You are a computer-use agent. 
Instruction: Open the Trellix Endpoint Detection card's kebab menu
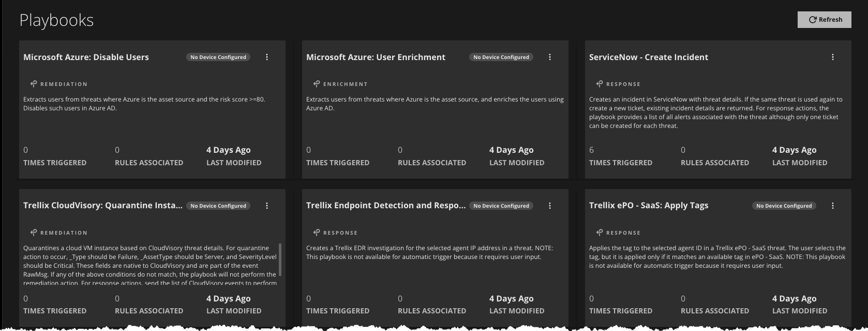(550, 206)
